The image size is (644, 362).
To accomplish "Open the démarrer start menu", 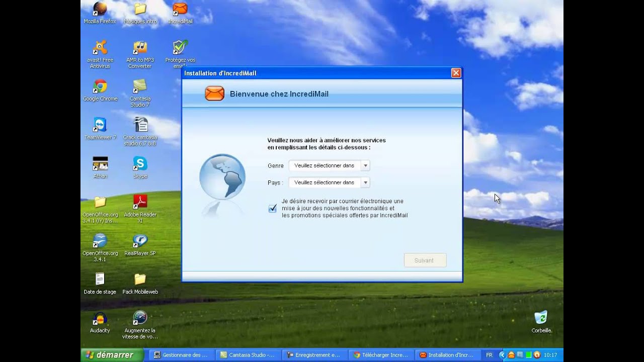I will (x=112, y=355).
